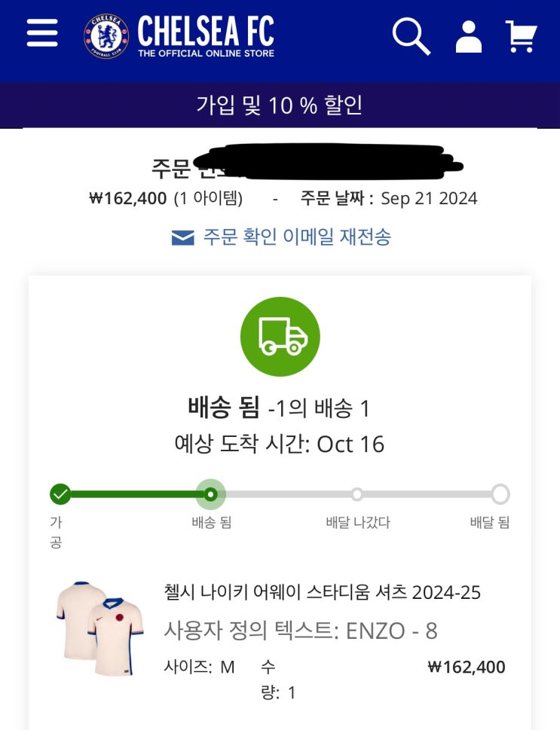Open the user account icon
The height and width of the screenshot is (730, 560).
click(468, 35)
